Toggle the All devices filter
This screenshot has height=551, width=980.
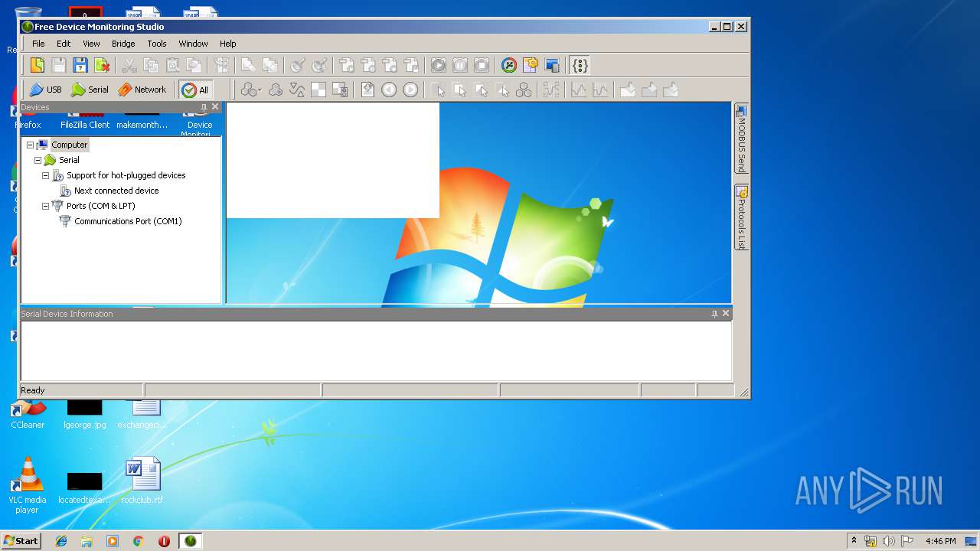(x=195, y=90)
